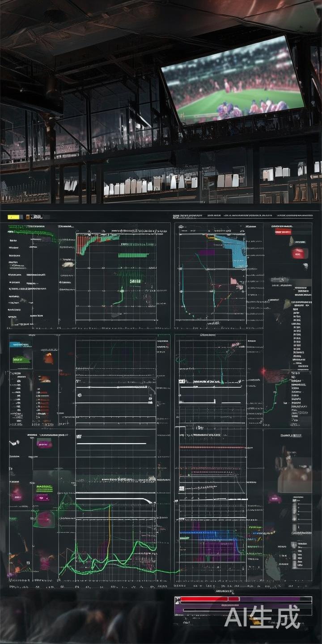Click the orange tag beside the yellow tag
322x644 pixels.
29,217
